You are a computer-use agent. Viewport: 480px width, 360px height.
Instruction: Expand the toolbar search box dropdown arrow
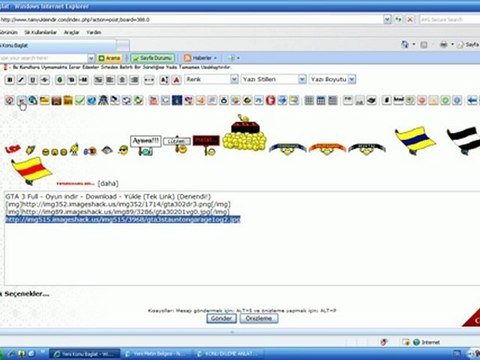[91, 58]
